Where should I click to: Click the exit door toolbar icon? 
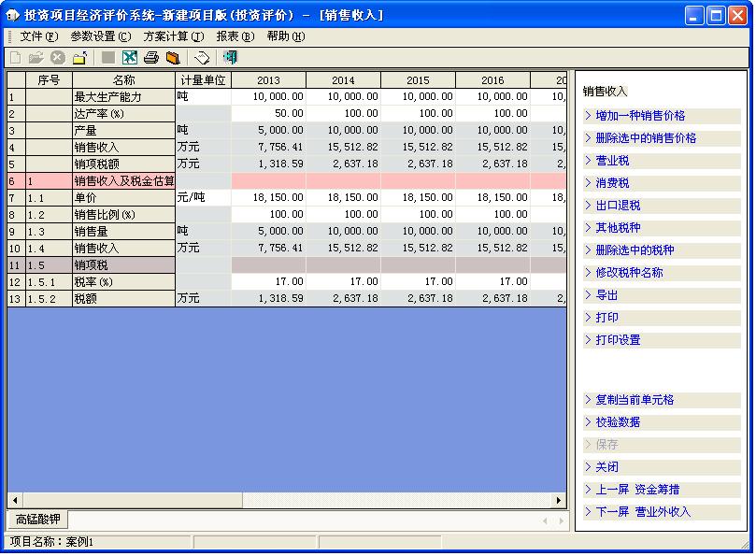230,58
